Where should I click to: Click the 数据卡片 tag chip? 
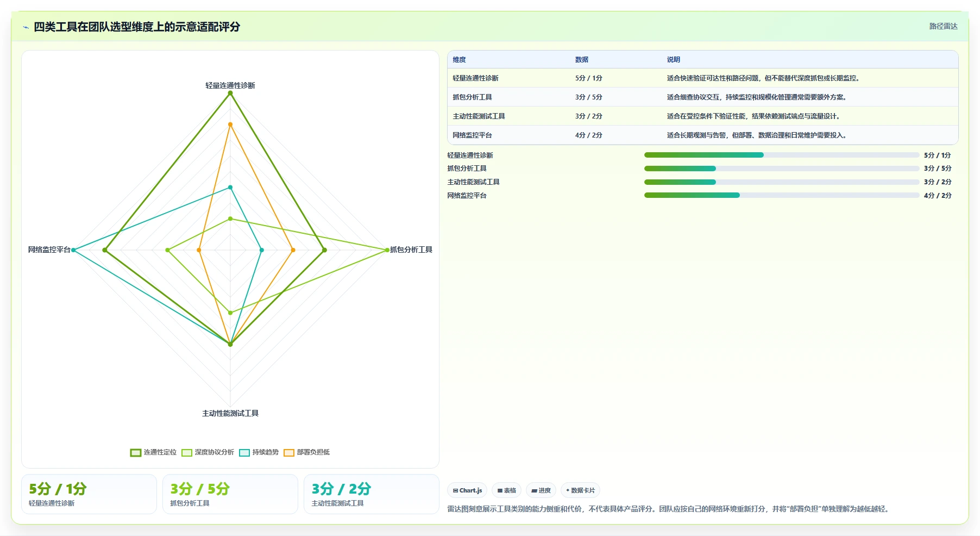580,490
